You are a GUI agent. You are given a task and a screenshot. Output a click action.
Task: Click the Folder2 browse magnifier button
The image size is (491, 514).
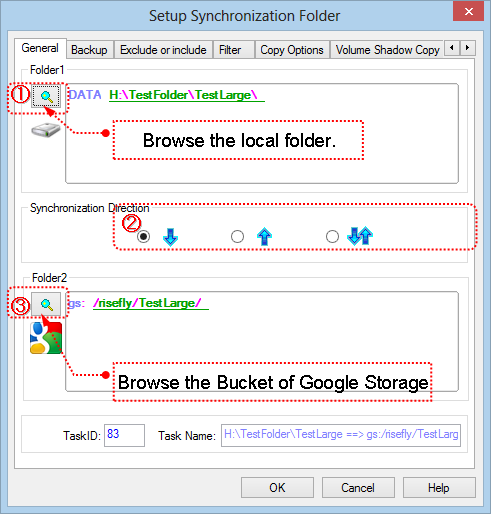46,304
